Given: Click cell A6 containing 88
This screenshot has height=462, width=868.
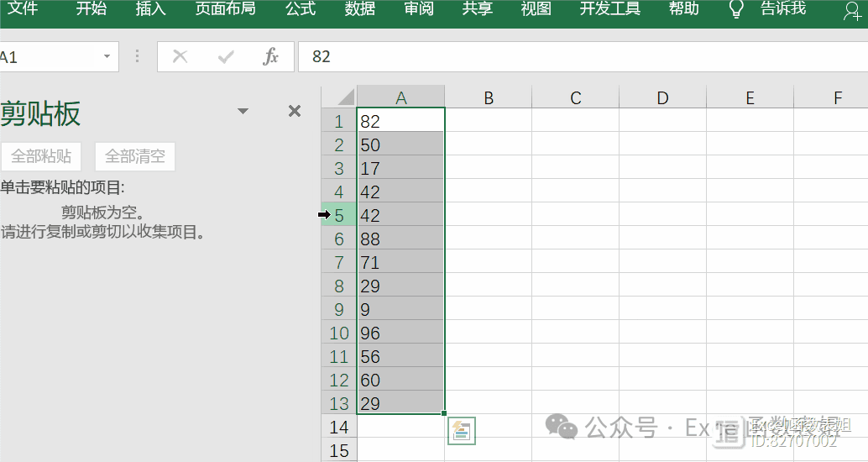Looking at the screenshot, I should point(400,239).
